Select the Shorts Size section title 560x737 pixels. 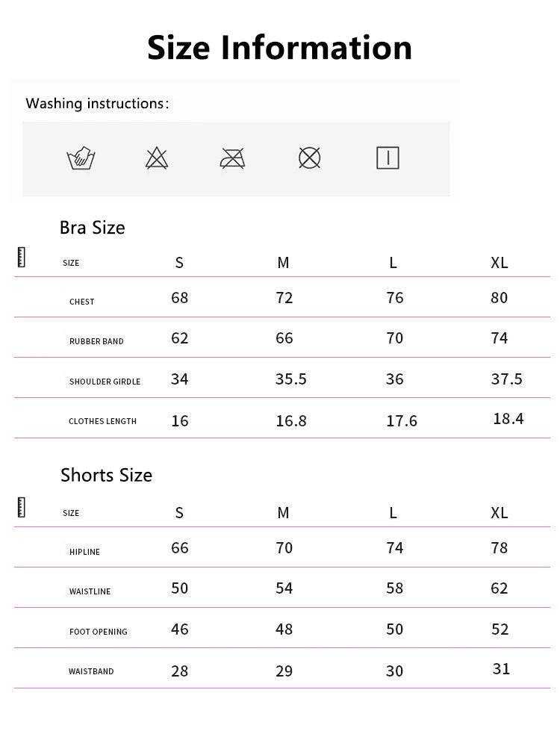106,476
